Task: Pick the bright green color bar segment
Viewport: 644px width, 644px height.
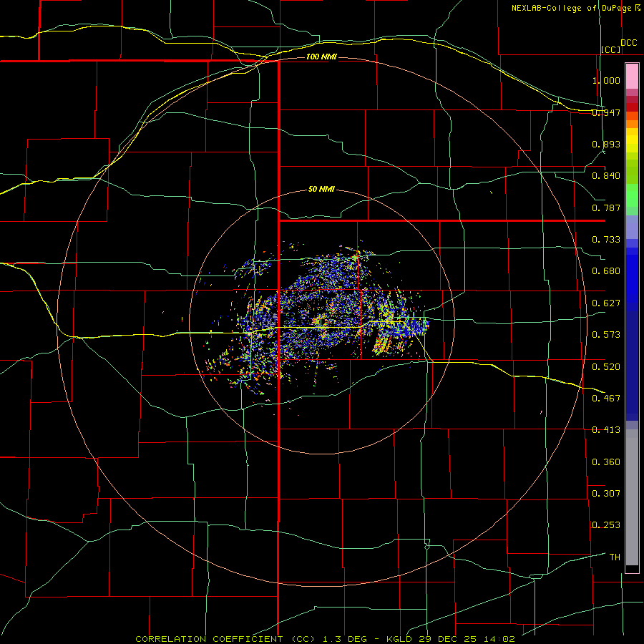Action: [x=632, y=195]
